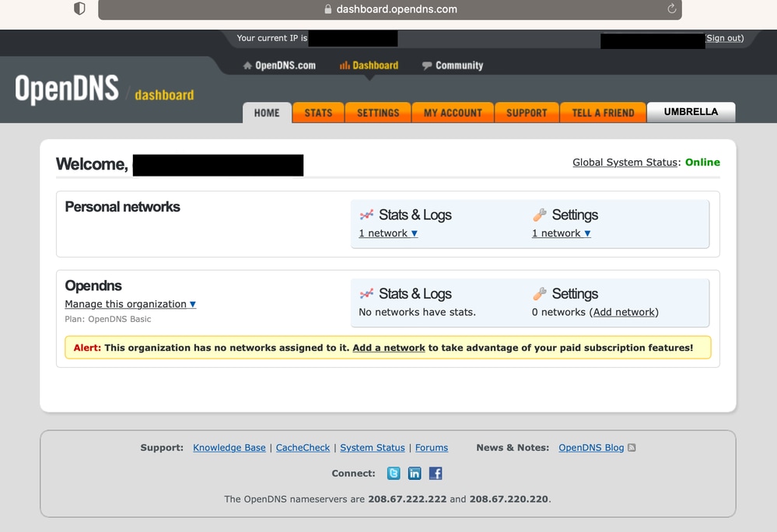Click the Your current IP is text

272,38
